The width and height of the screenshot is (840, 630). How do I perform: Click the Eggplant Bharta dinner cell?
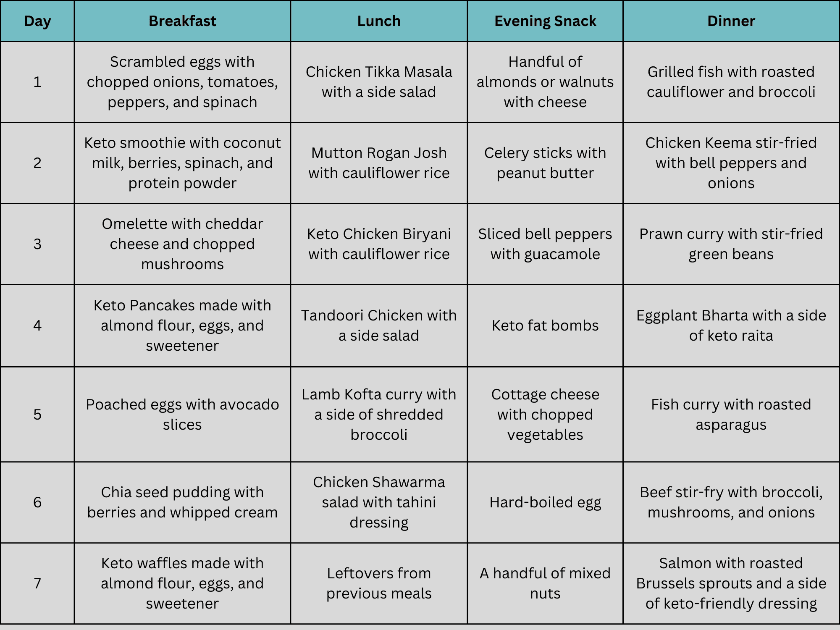(x=731, y=325)
